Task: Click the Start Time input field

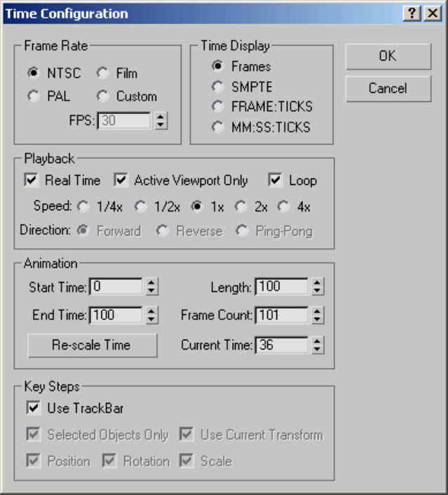Action: [x=115, y=287]
